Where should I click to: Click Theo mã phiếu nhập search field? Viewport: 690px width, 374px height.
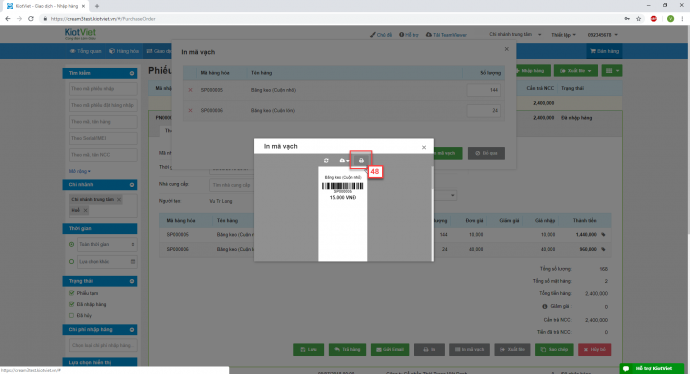pyautogui.click(x=103, y=89)
